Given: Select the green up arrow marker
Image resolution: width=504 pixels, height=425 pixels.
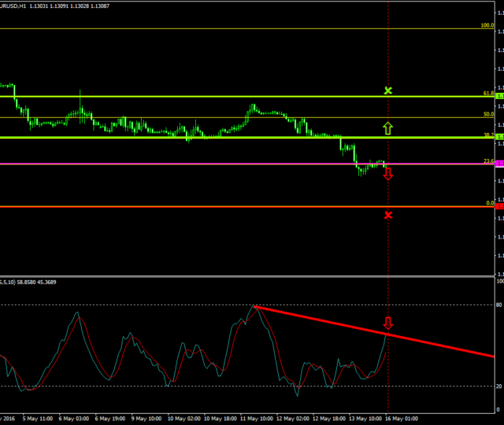Looking at the screenshot, I should click(x=387, y=128).
